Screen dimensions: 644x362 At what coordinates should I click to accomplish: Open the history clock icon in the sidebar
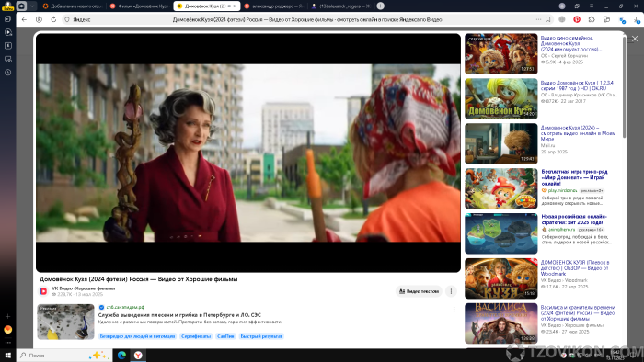[x=7, y=73]
